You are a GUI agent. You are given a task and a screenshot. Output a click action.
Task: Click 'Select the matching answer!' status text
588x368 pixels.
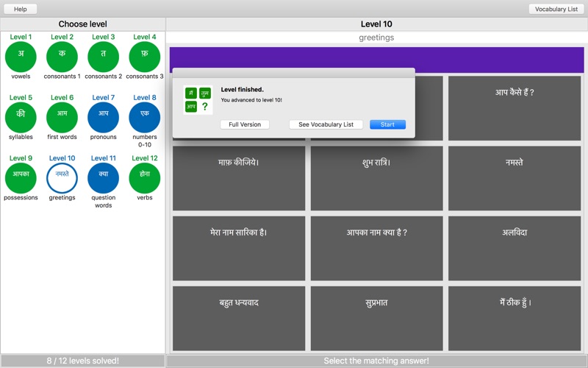(x=376, y=361)
